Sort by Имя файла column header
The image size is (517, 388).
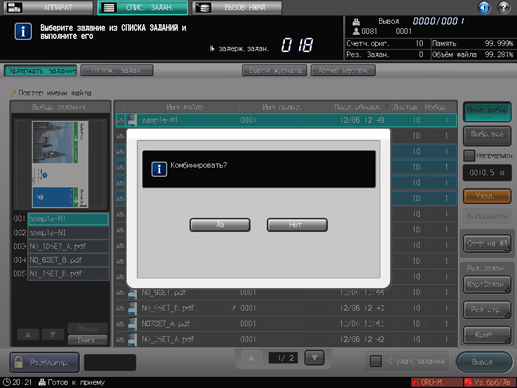point(184,107)
